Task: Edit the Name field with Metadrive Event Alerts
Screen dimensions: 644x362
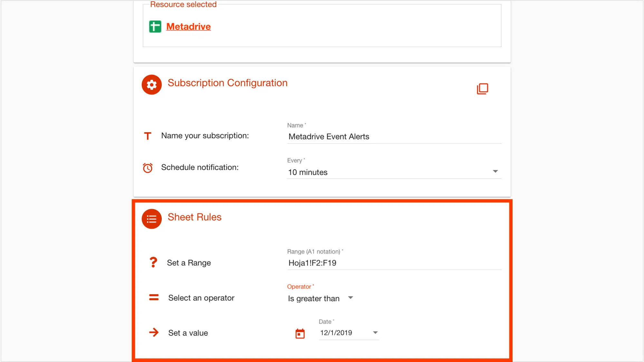Action: 394,136
